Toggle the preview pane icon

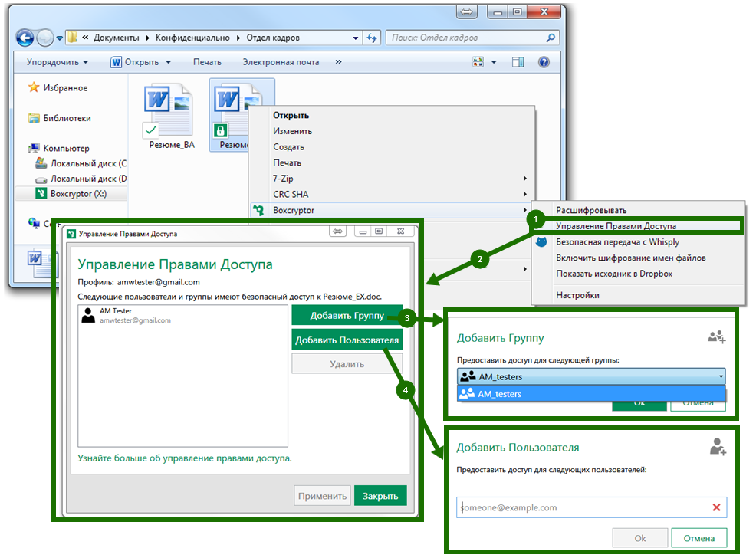(x=518, y=62)
